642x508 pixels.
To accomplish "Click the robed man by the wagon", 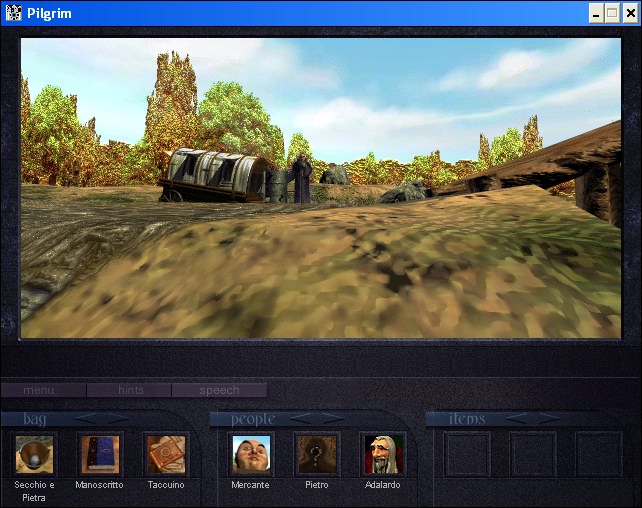I will click(302, 178).
